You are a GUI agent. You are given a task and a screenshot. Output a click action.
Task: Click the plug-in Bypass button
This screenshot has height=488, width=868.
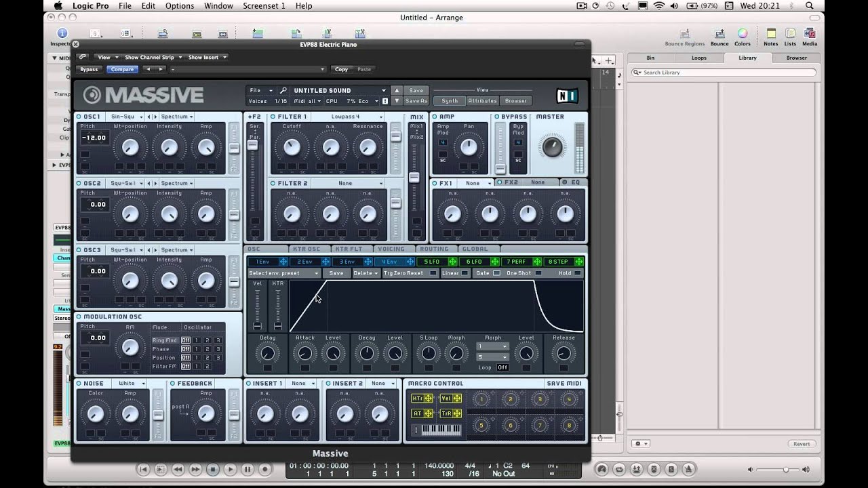tap(89, 69)
